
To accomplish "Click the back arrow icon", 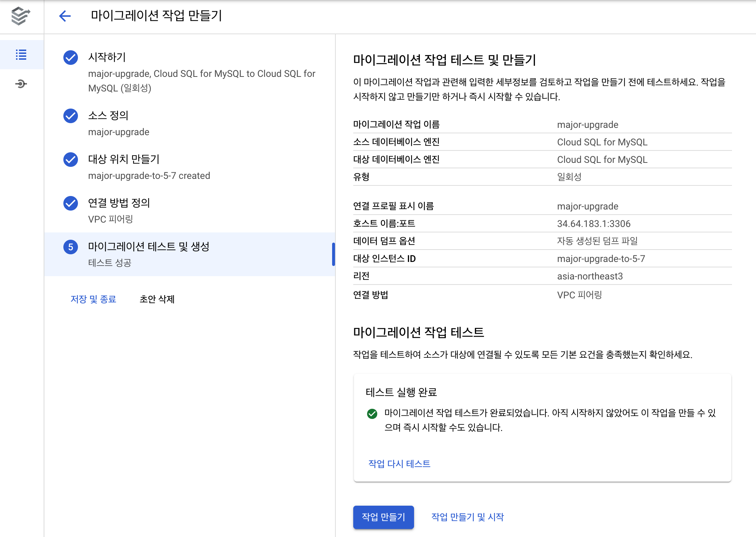I will click(65, 16).
